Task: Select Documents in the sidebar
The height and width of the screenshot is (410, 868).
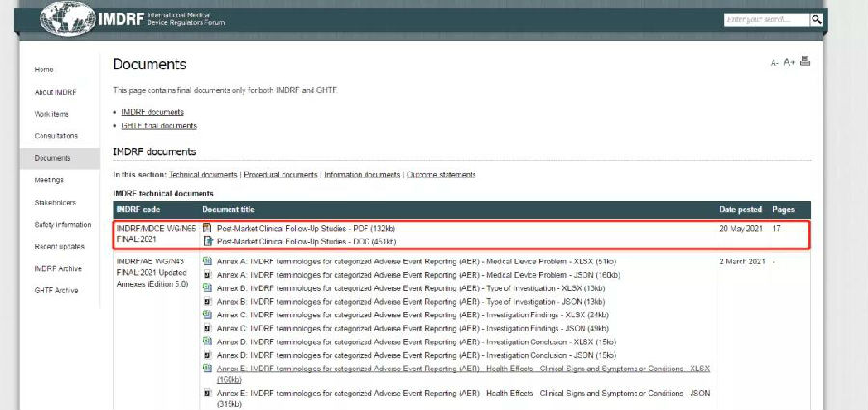Action: [x=60, y=158]
